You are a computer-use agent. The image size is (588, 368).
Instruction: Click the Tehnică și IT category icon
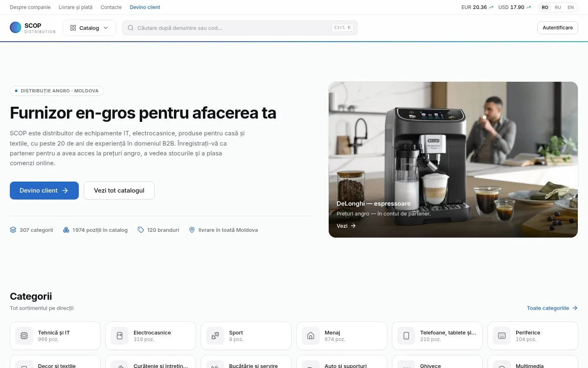click(x=24, y=336)
